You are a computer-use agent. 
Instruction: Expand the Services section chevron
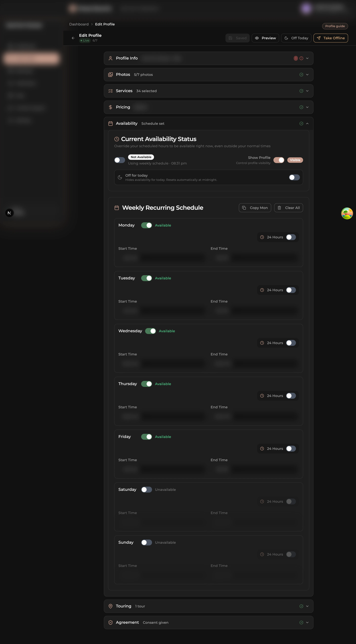pos(307,91)
